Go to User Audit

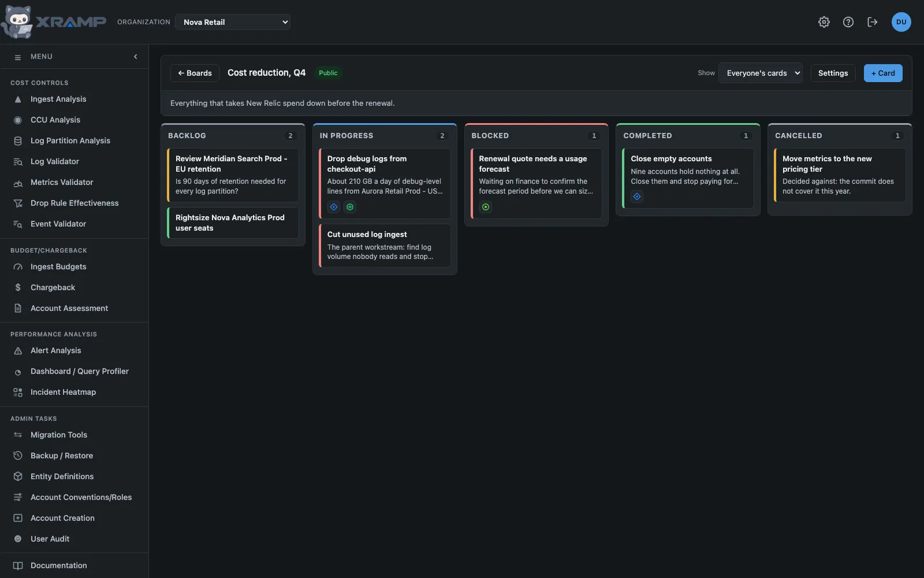point(74,539)
